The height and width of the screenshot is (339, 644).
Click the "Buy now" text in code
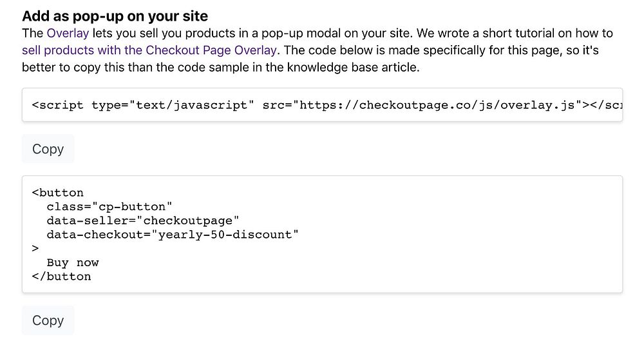(73, 262)
